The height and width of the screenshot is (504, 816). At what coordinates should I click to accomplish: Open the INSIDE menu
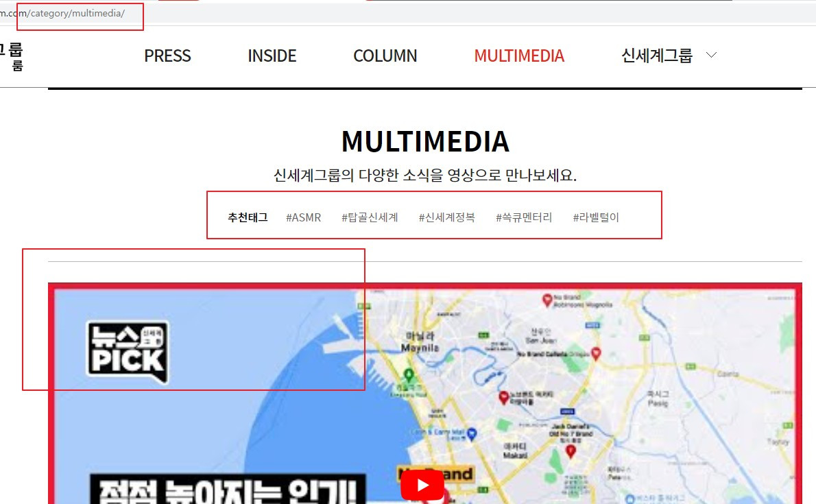(272, 56)
